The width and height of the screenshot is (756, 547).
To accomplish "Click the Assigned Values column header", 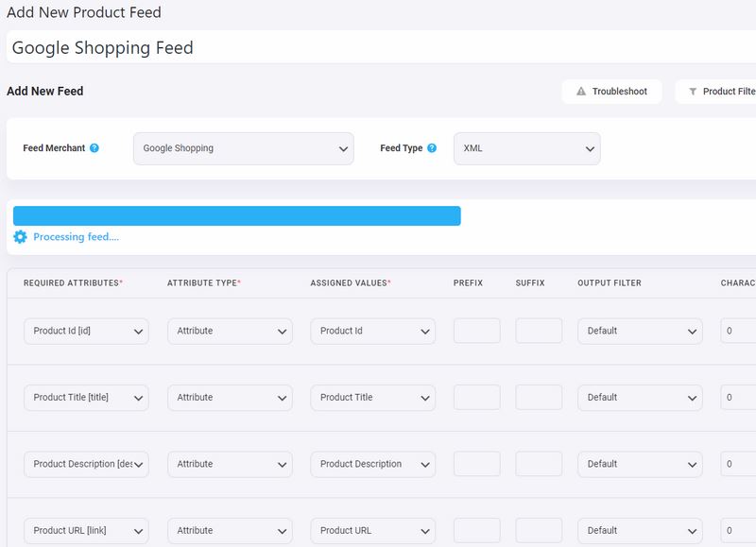I will [x=350, y=282].
